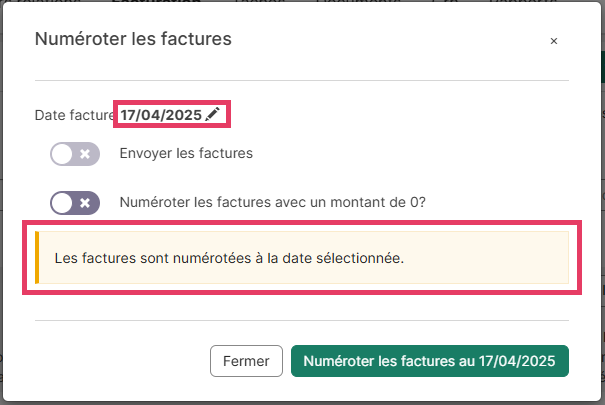The width and height of the screenshot is (605, 405).
Task: Click the x mark in the Envoyer switch
Action: click(x=85, y=154)
